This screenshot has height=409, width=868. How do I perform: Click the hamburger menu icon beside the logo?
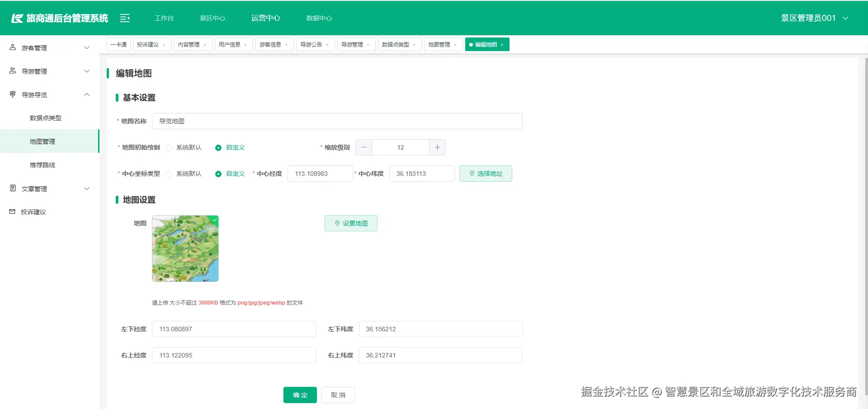point(124,18)
